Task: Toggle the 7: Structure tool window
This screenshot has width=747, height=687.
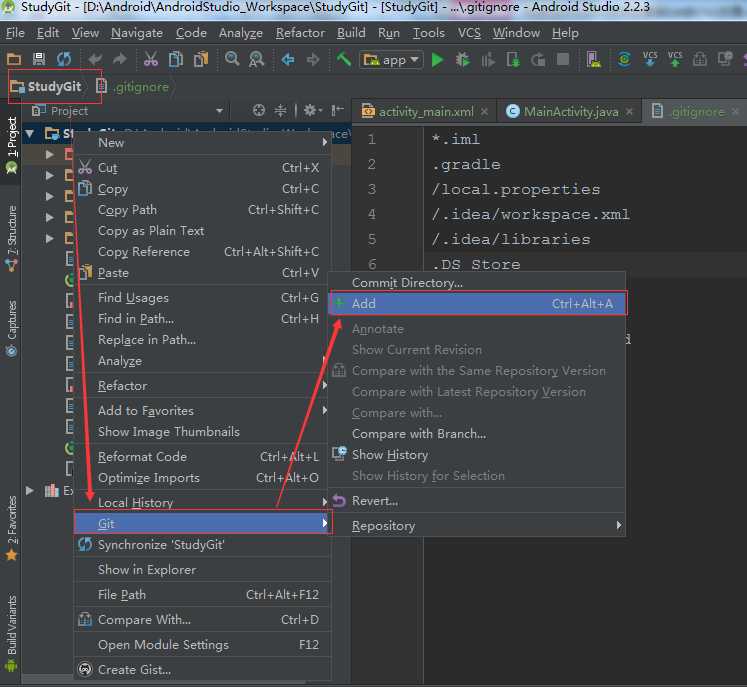Action: coord(11,238)
